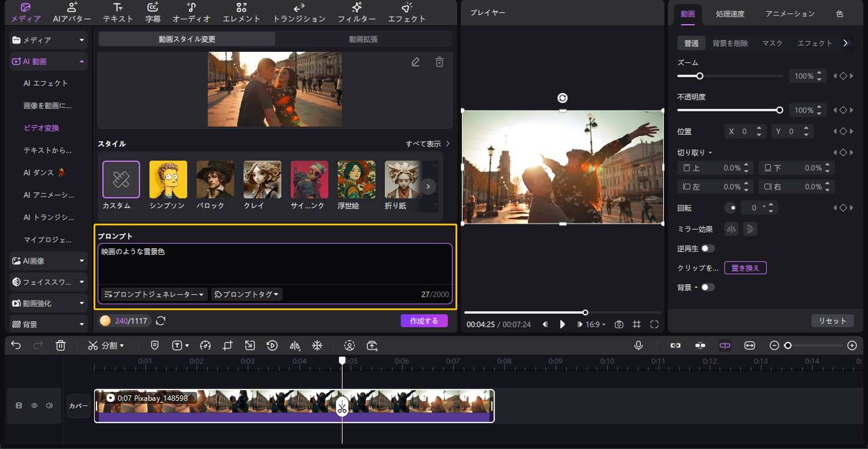
Task: Click the horizontal mirror icon in the toolbar
Action: point(294,345)
